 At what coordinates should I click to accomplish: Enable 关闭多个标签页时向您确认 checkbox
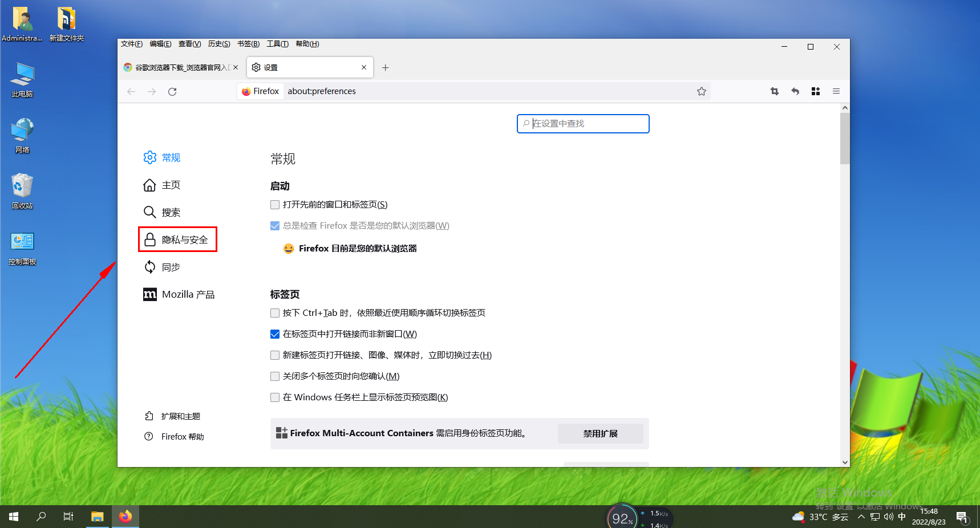(275, 376)
